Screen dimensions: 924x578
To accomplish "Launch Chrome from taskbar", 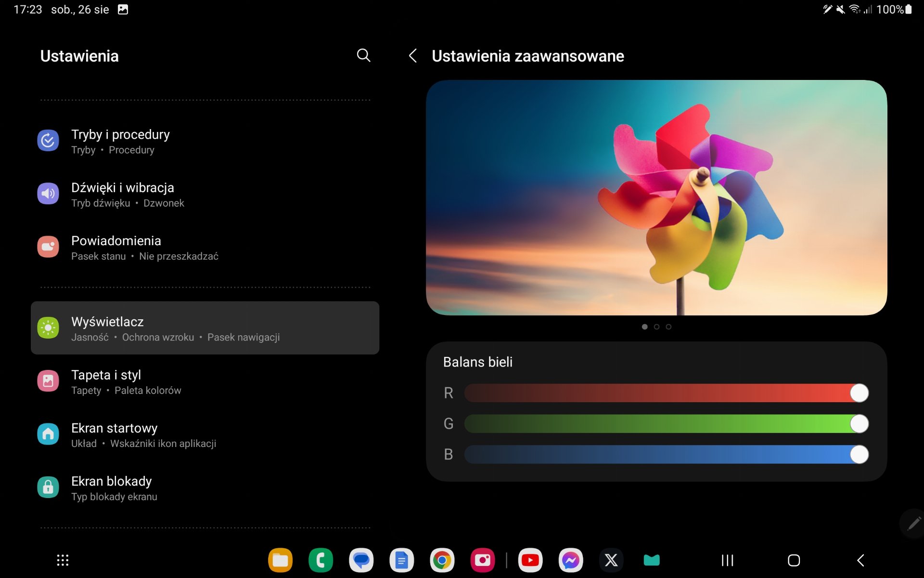I will [x=442, y=560].
